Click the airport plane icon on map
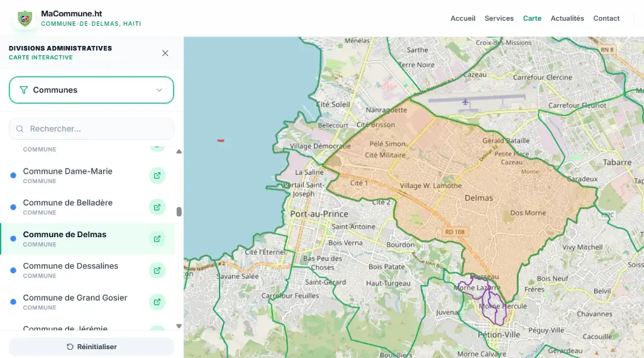The image size is (644, 358). 465,102
